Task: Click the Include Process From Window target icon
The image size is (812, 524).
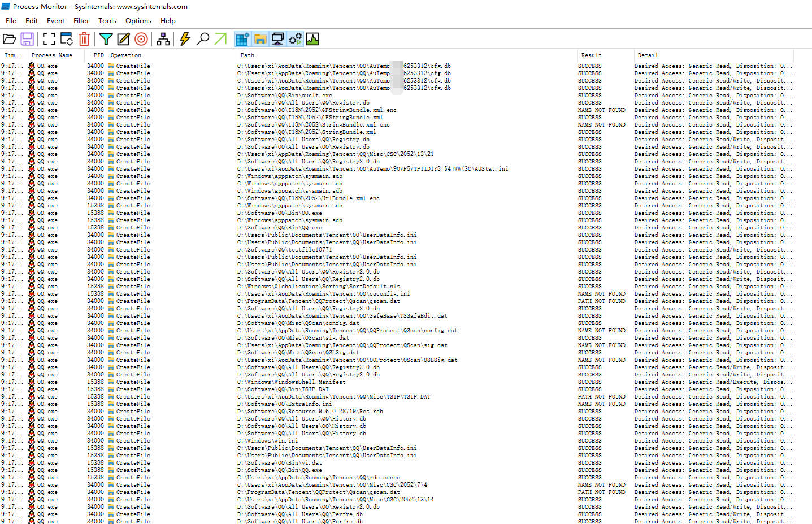Action: tap(141, 39)
